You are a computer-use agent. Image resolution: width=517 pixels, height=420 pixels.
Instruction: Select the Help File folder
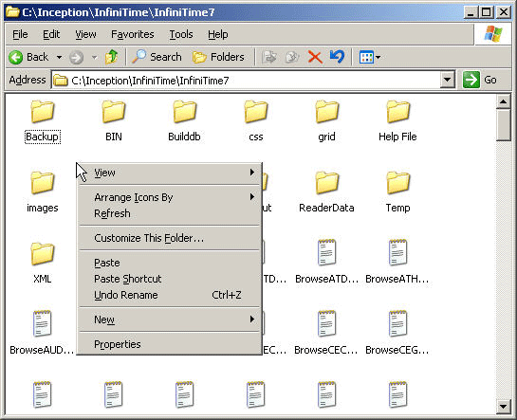pyautogui.click(x=397, y=122)
